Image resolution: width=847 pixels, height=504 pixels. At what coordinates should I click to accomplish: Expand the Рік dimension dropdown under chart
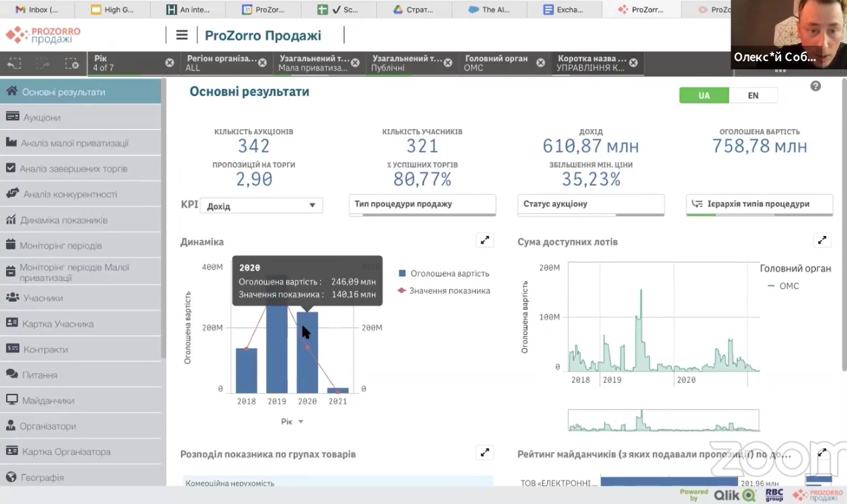coord(292,421)
